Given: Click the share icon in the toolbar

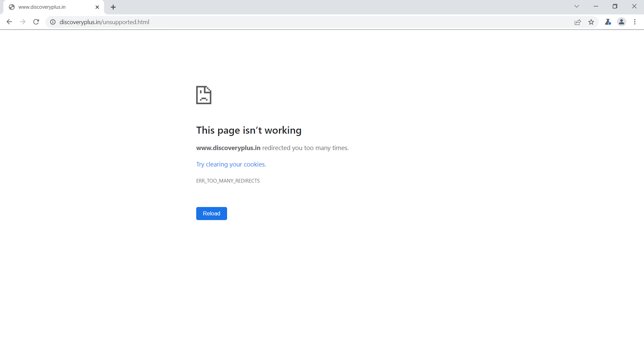Looking at the screenshot, I should click(x=578, y=22).
